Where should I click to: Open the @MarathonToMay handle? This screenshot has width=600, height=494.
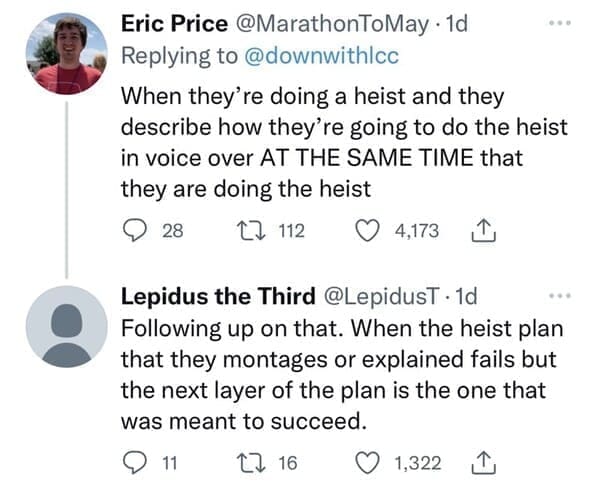332,24
